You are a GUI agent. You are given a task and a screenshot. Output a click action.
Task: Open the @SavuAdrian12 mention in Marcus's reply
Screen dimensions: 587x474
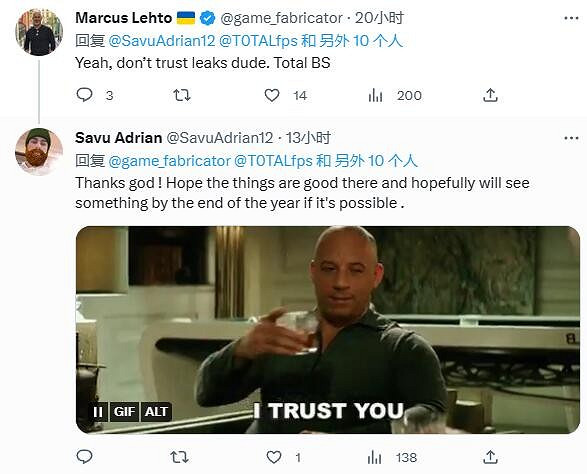click(162, 41)
